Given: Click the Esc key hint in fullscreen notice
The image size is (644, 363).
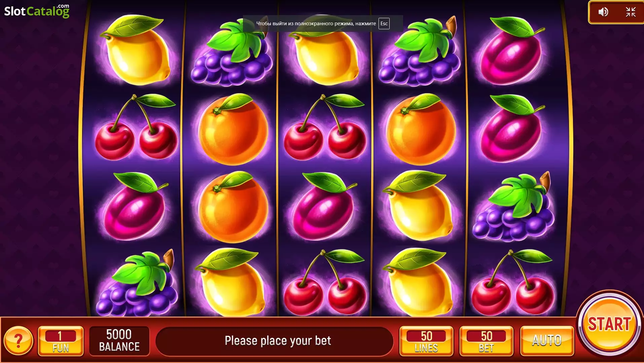Looking at the screenshot, I should pos(384,24).
